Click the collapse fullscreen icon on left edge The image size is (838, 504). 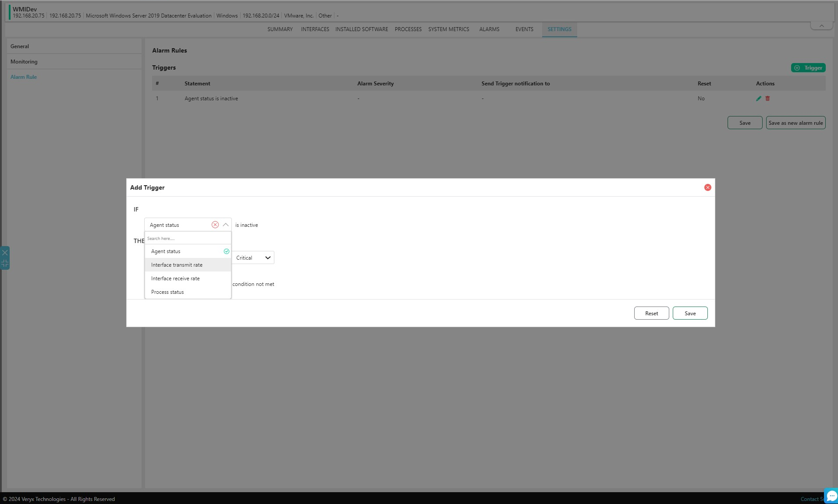pyautogui.click(x=5, y=263)
